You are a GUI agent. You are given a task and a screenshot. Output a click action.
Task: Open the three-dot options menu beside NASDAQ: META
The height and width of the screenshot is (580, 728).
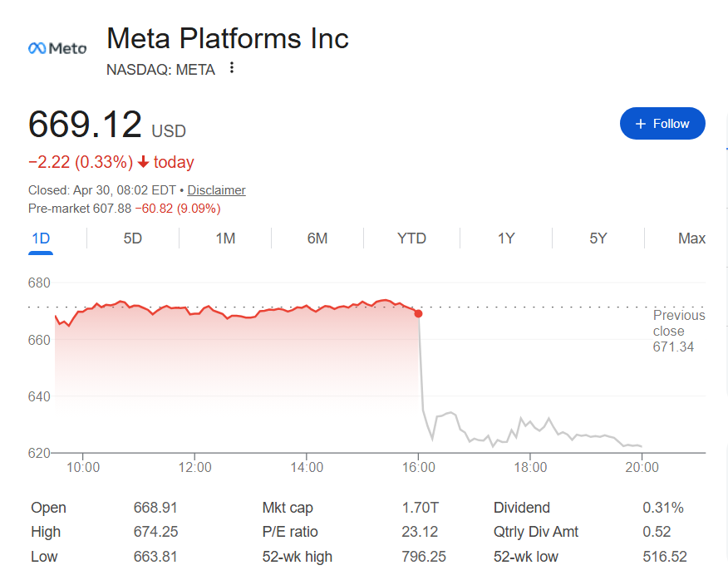[x=230, y=69]
